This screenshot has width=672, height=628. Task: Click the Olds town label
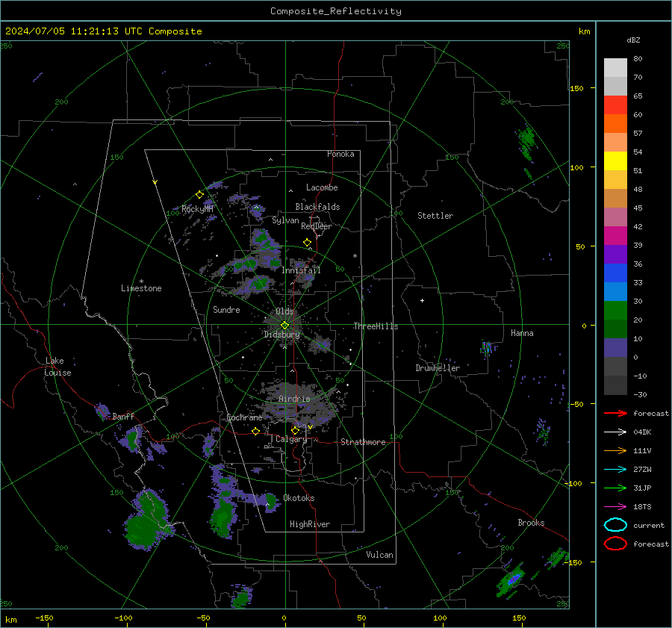pyautogui.click(x=284, y=311)
